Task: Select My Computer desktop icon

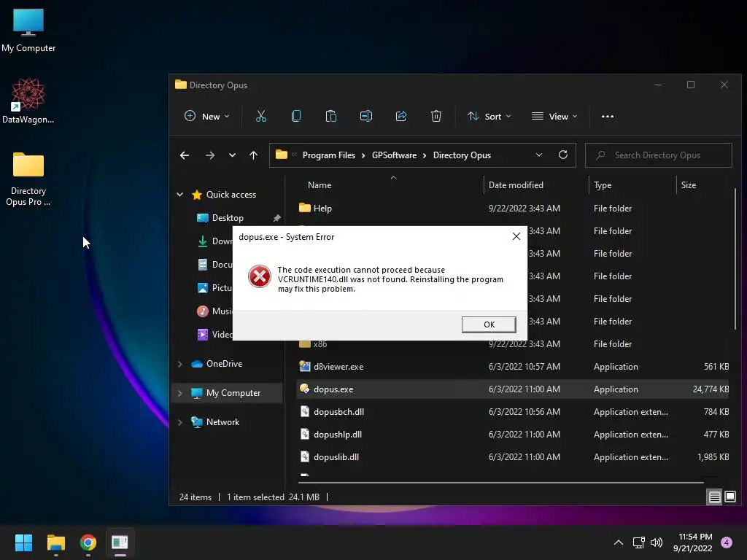Action: click(x=28, y=30)
